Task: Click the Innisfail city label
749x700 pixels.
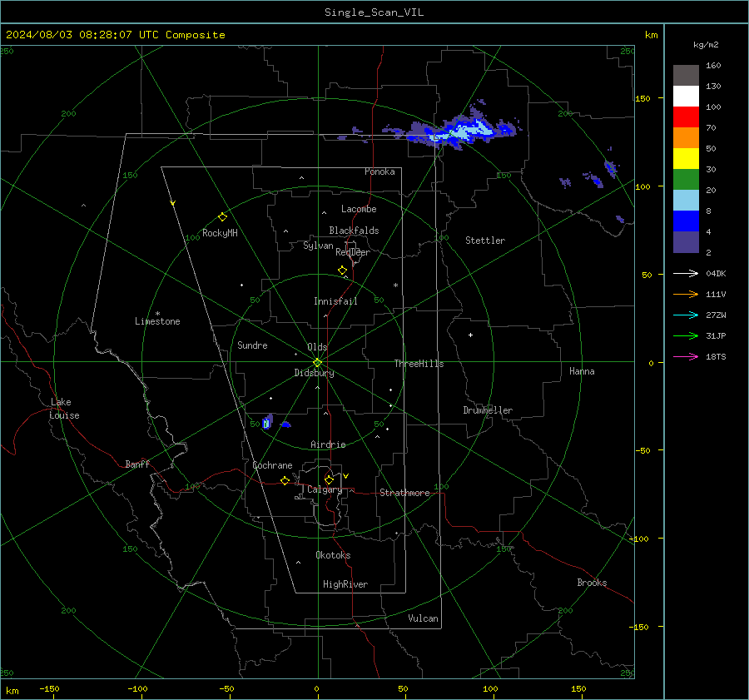Action: tap(335, 301)
